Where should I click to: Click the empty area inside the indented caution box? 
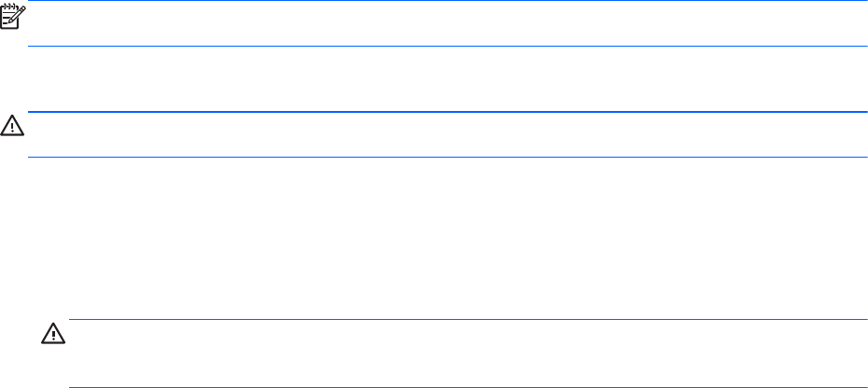(x=467, y=353)
